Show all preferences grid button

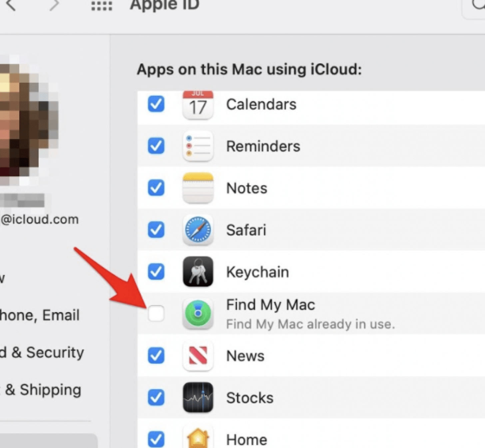pos(102,6)
